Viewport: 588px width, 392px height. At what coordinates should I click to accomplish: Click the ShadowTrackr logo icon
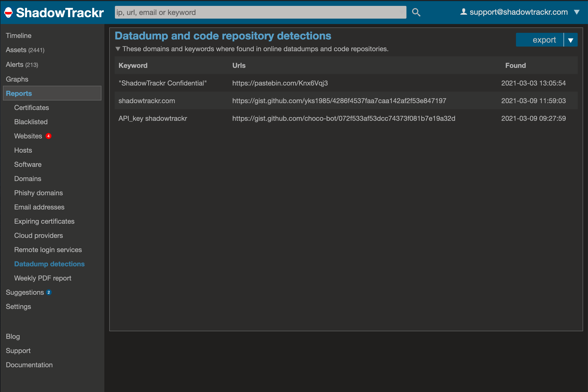click(8, 12)
